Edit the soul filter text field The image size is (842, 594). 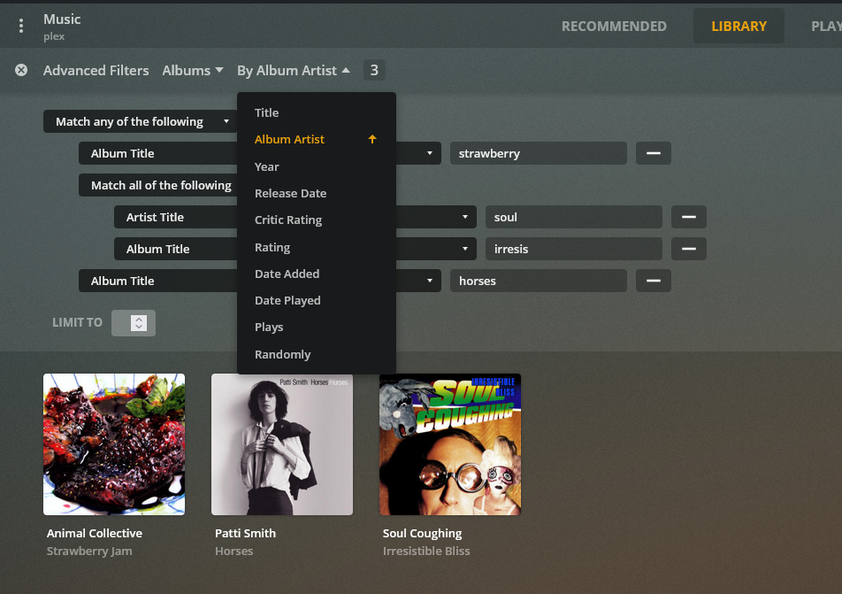point(574,217)
